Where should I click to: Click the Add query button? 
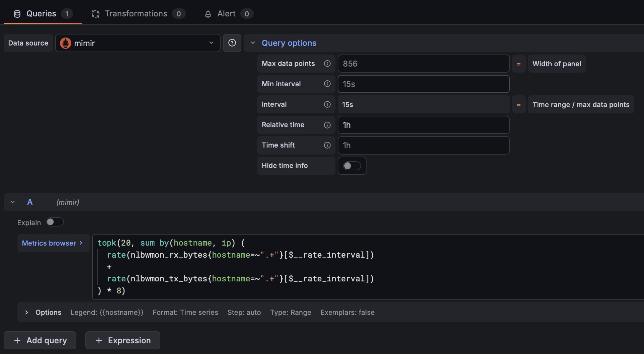pos(40,340)
